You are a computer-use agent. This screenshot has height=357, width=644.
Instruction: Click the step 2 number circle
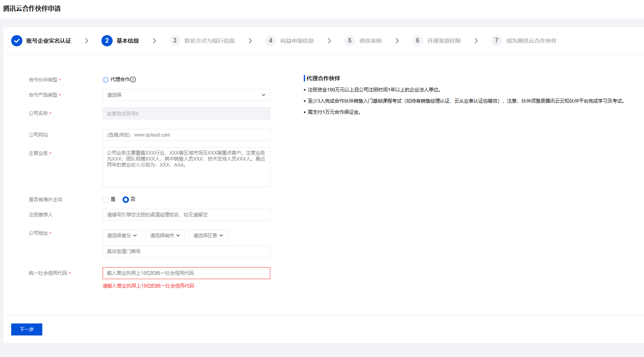click(107, 41)
